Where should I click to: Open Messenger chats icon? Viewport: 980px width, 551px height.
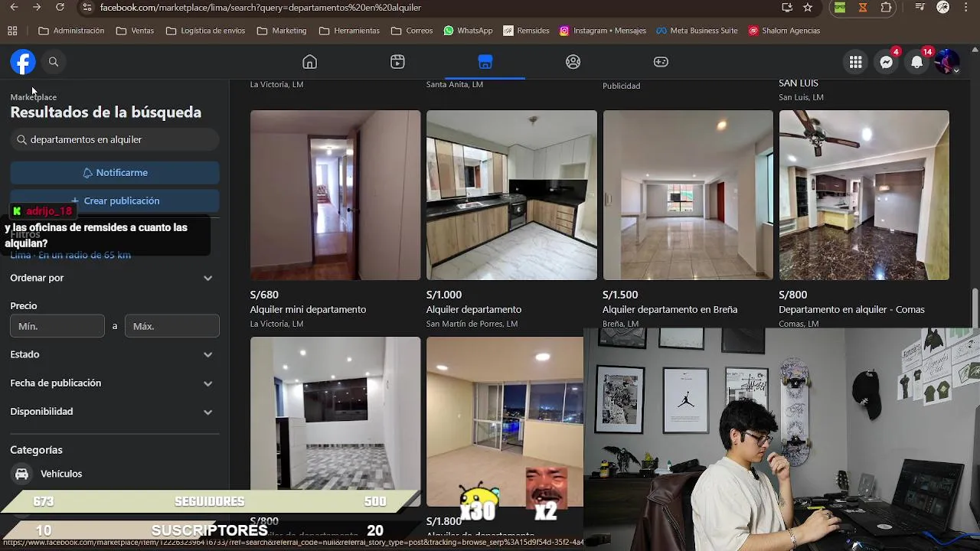click(x=886, y=63)
